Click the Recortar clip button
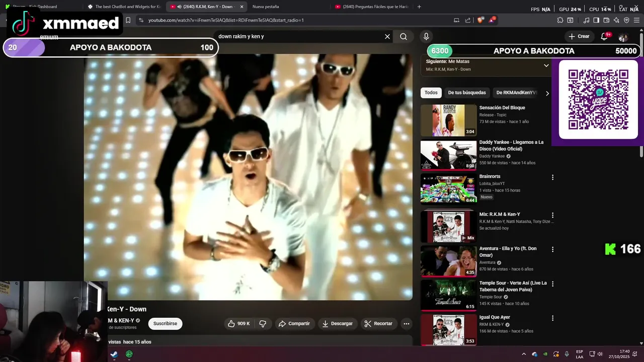This screenshot has width=644, height=362. (x=378, y=324)
